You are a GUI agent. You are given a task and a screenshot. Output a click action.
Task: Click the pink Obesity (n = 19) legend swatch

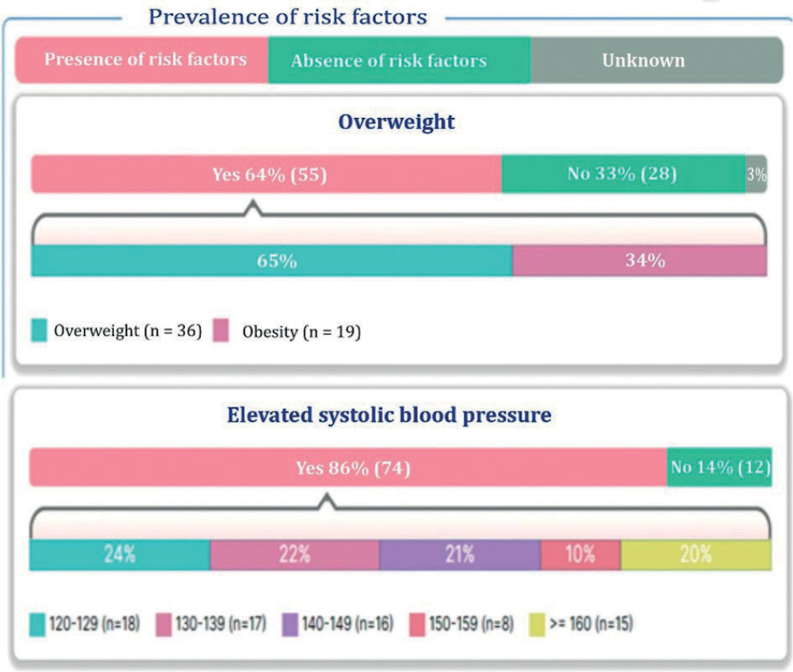[221, 331]
